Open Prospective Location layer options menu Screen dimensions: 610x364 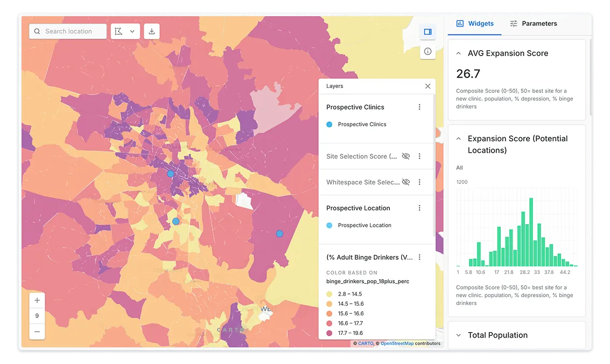click(420, 208)
